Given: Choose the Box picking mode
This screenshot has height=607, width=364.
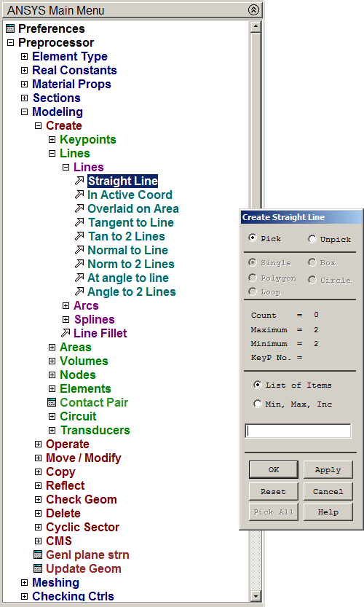Looking at the screenshot, I should coord(312,262).
